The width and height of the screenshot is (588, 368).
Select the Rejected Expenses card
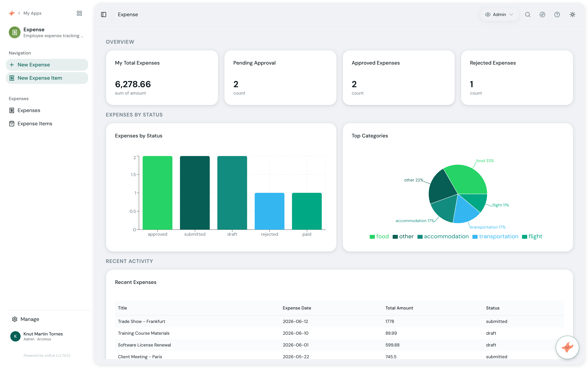pos(517,78)
